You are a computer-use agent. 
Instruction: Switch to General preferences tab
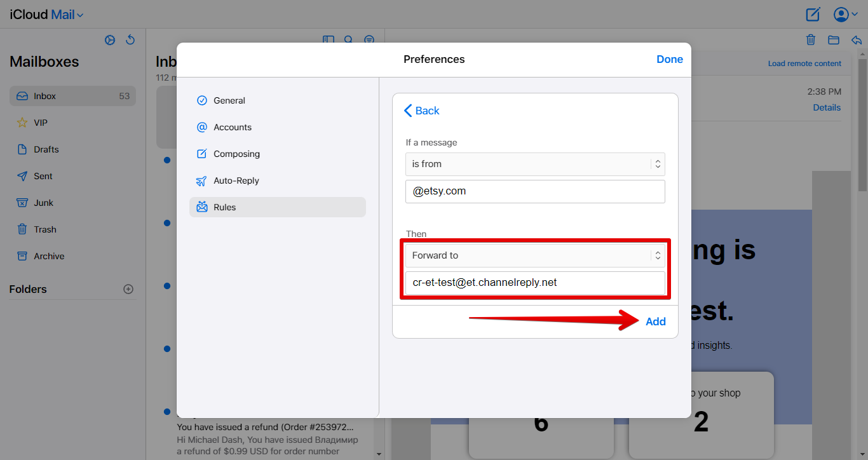278,100
